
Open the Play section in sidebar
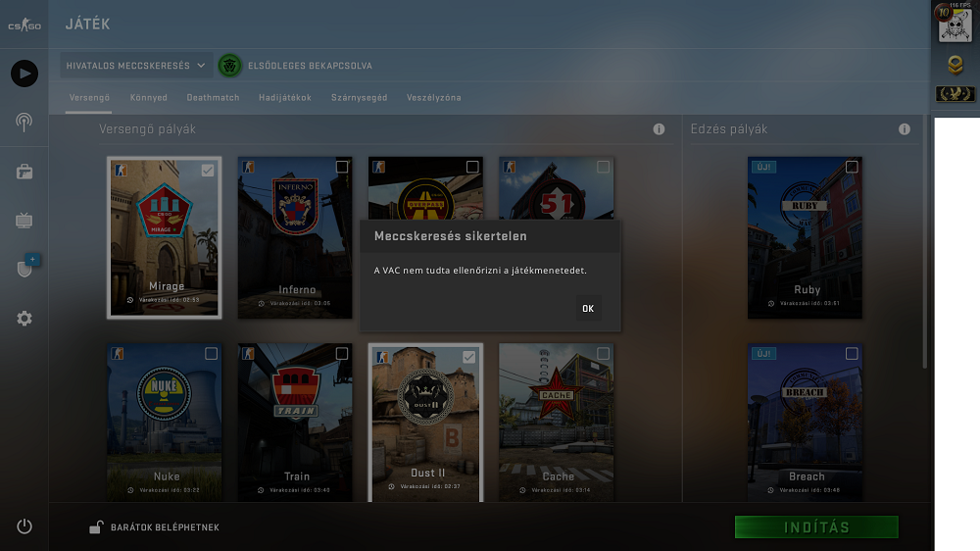point(24,74)
